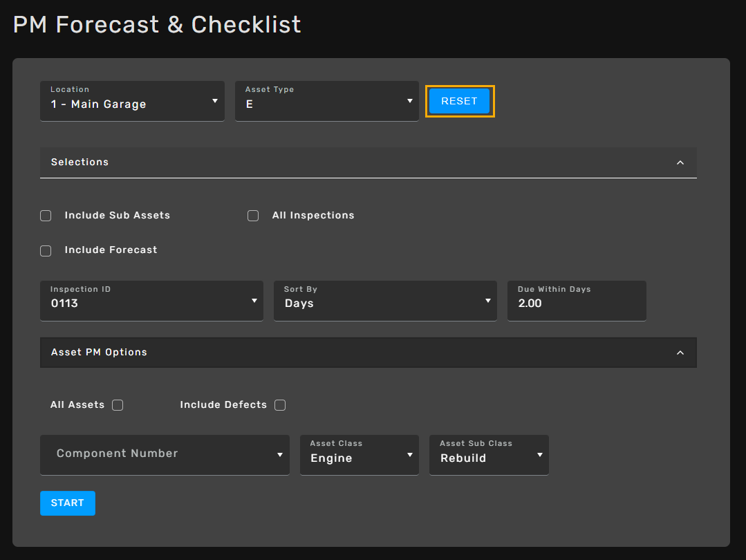Check the All Inspections box

(253, 216)
